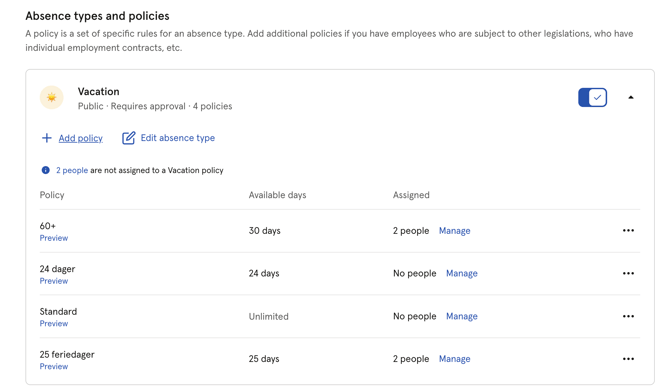
Task: Open the Add policy link
Action: (x=80, y=138)
